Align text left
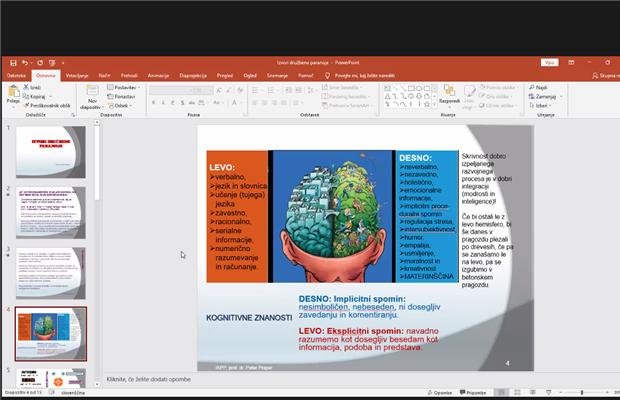The width and height of the screenshot is (620, 400). point(255,103)
